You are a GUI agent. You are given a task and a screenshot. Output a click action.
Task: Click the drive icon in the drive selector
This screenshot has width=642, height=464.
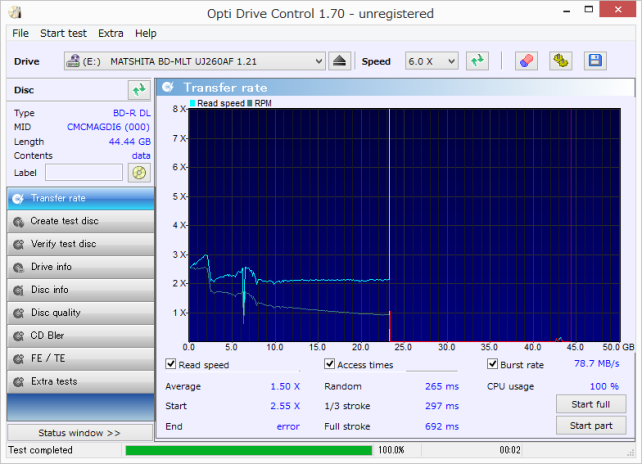point(73,61)
